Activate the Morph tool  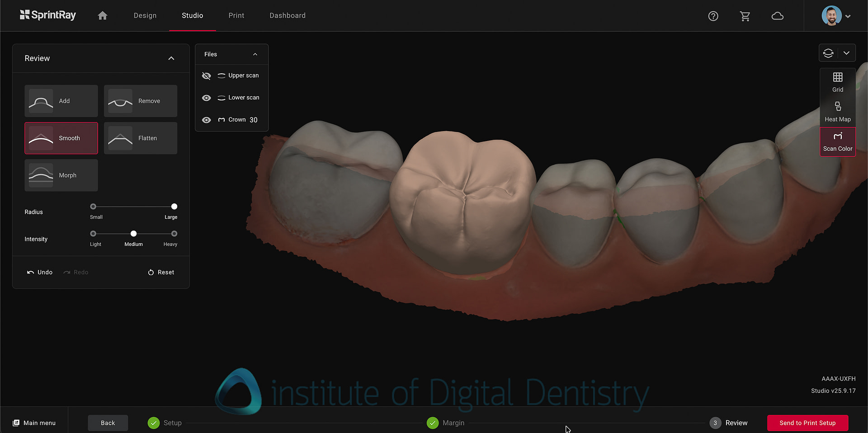point(61,175)
